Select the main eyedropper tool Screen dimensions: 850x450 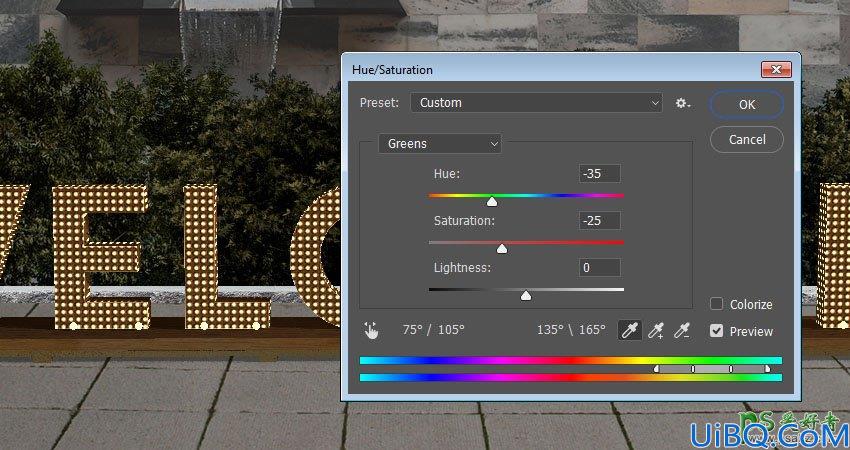[x=629, y=330]
